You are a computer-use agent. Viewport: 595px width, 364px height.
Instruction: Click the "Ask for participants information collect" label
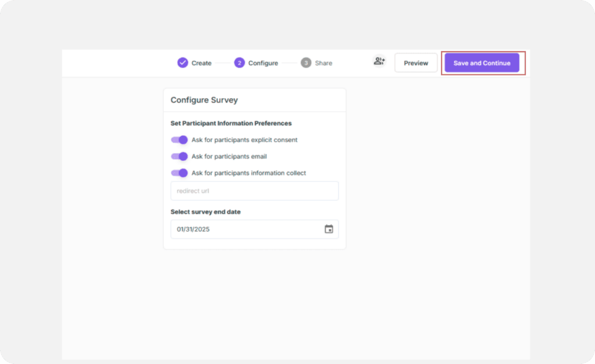tap(249, 173)
